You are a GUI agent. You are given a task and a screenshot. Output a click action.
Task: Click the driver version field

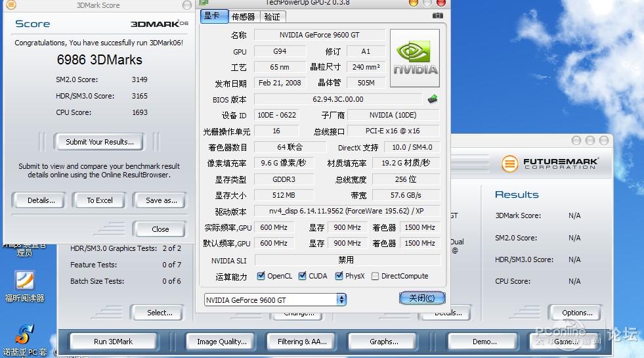tap(347, 211)
